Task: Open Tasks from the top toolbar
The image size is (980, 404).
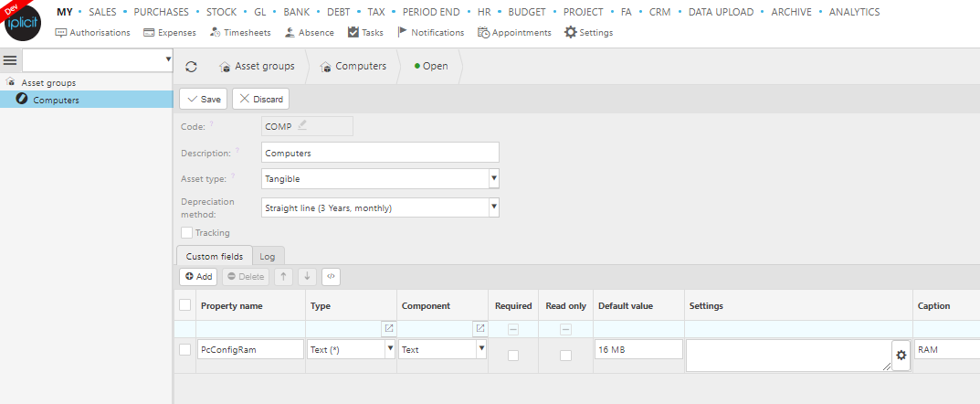Action: [365, 32]
